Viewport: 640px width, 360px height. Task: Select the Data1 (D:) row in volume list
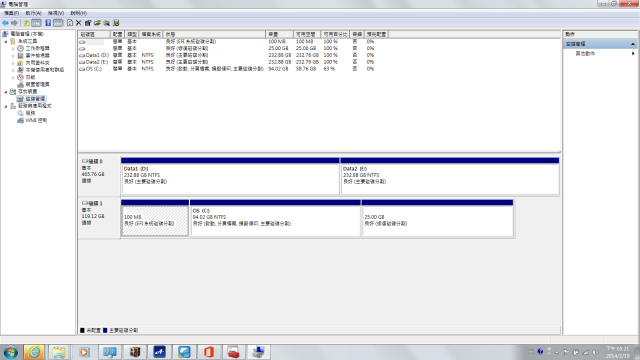(x=233, y=55)
